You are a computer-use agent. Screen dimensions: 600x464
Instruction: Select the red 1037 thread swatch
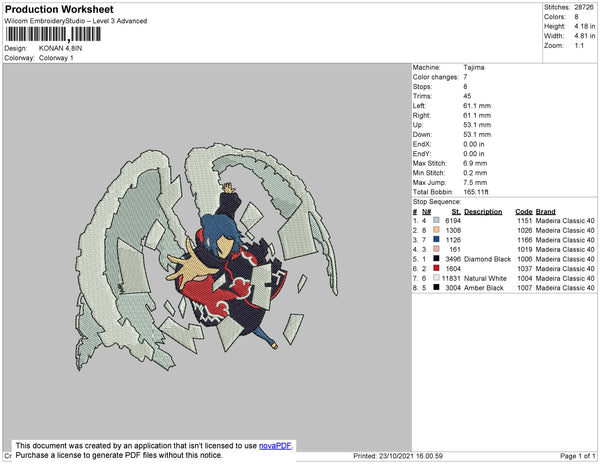click(436, 268)
